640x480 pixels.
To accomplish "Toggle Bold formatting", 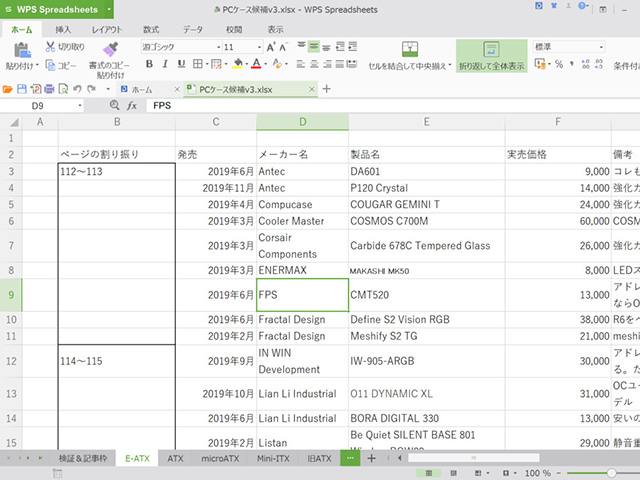I will click(149, 64).
